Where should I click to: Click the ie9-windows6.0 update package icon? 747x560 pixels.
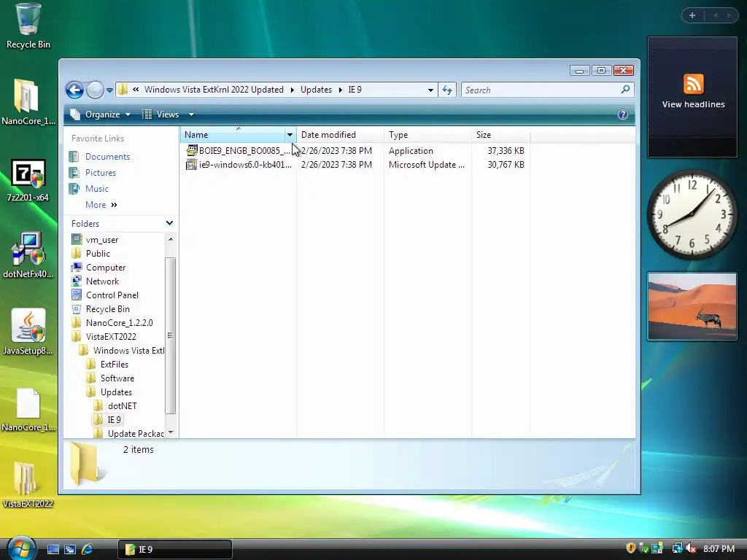192,165
